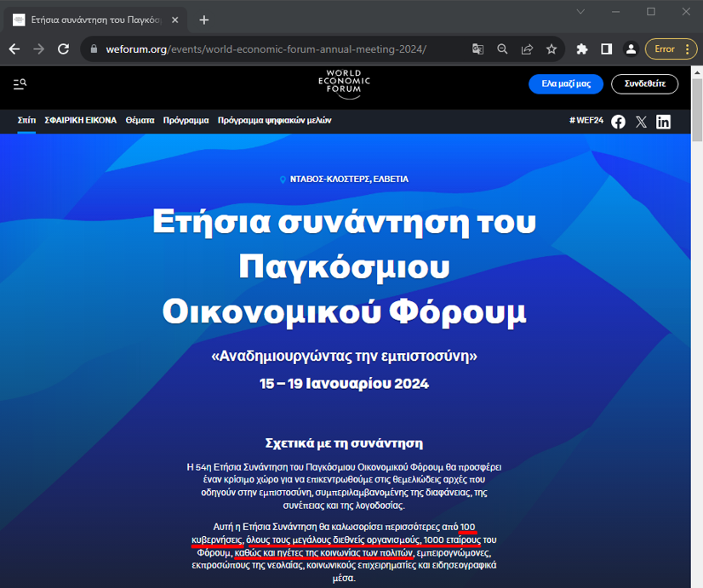Click the #WEF24 hashtag
703x588 pixels.
click(x=586, y=120)
